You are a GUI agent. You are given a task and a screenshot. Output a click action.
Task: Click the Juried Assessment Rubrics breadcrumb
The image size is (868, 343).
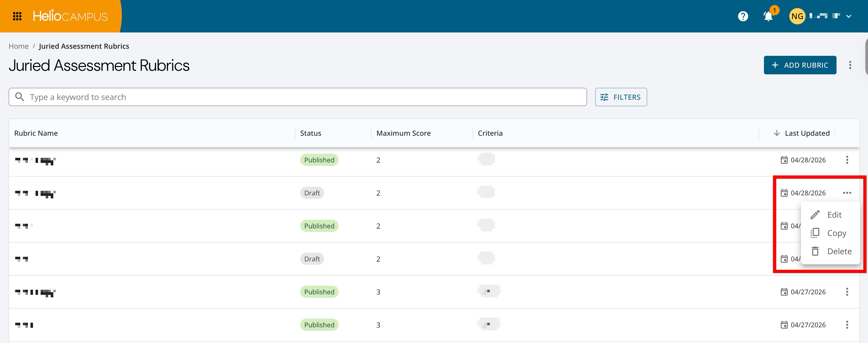click(84, 46)
